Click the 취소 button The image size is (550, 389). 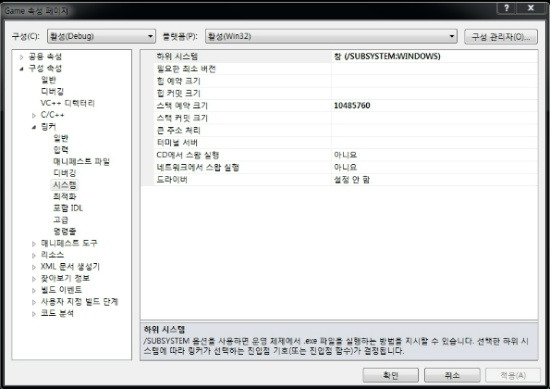click(x=452, y=376)
